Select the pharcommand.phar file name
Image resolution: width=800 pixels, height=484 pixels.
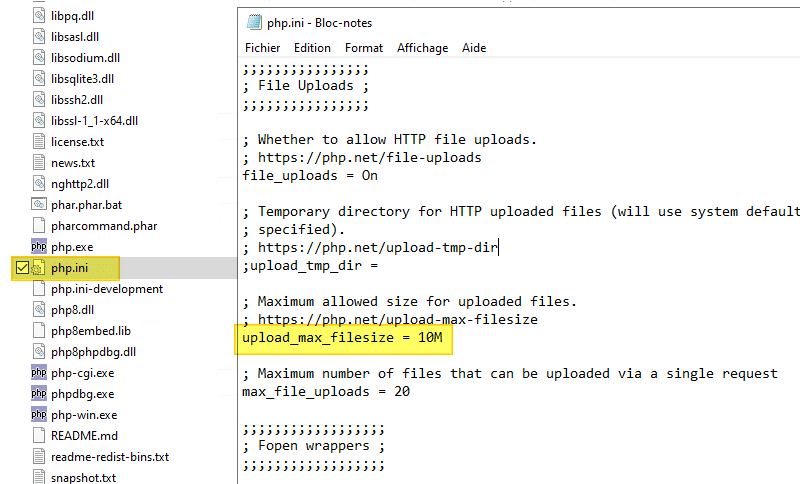(104, 225)
